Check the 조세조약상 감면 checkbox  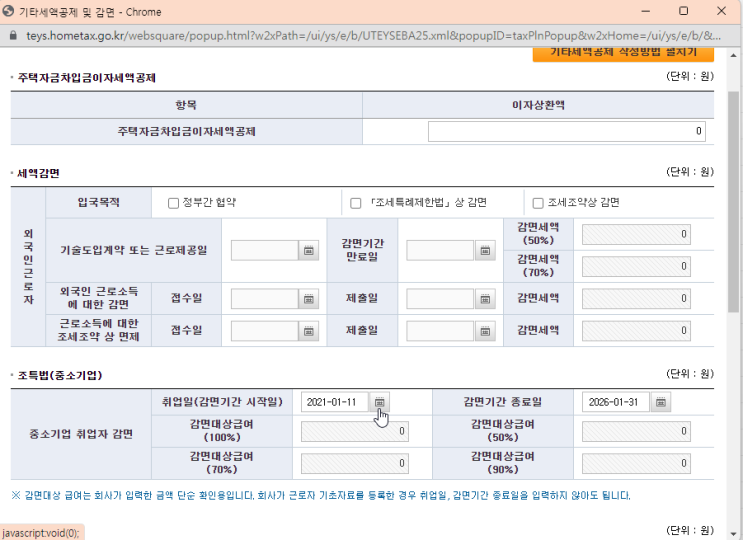point(538,203)
